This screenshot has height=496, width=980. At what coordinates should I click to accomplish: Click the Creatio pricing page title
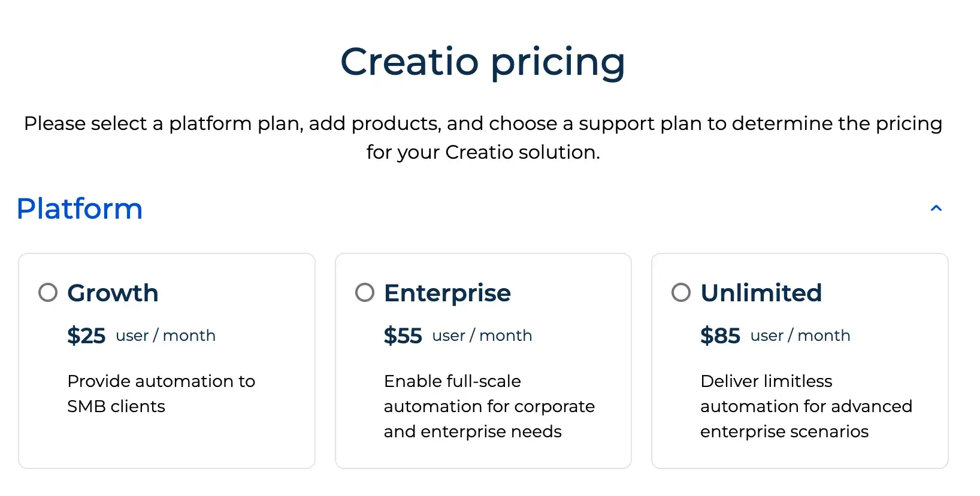point(483,61)
